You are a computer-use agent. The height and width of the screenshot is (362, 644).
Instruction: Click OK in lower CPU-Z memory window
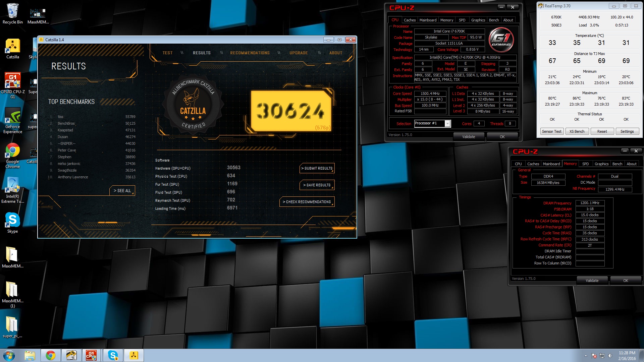coord(626,281)
